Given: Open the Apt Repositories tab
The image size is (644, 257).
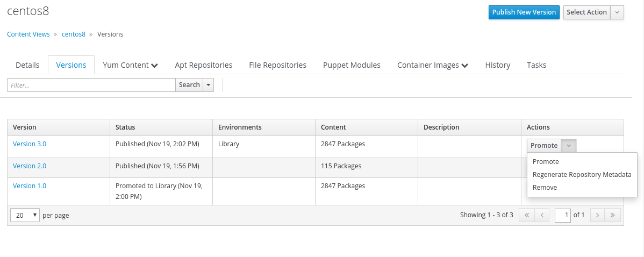Looking at the screenshot, I should tap(204, 65).
